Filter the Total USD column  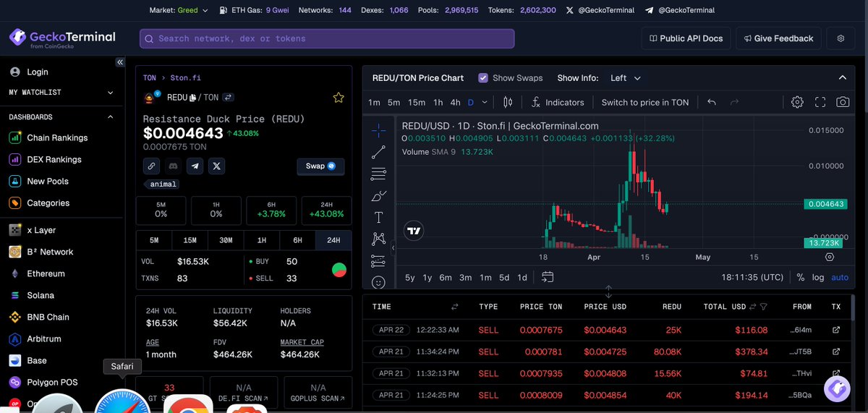[x=763, y=307]
